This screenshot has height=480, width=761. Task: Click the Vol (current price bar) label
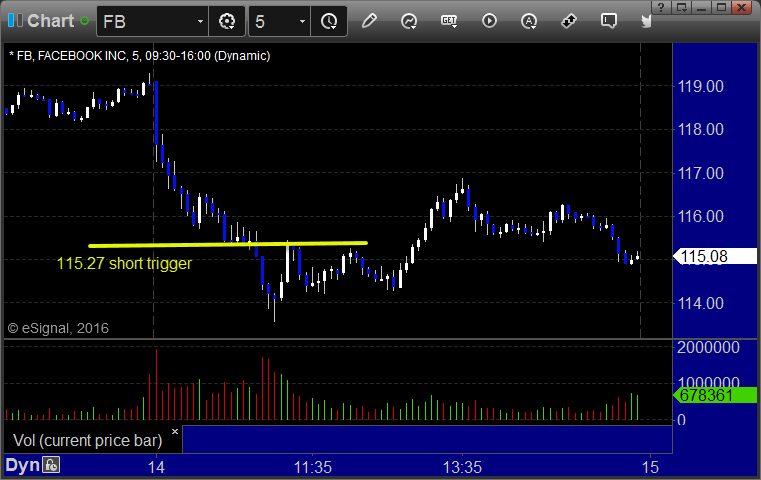coord(87,440)
